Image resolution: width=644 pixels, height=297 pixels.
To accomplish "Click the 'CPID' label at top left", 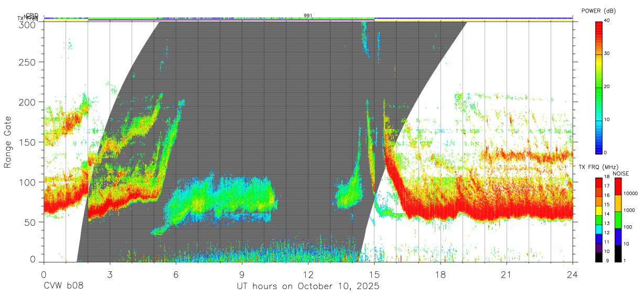I will 31,15.
